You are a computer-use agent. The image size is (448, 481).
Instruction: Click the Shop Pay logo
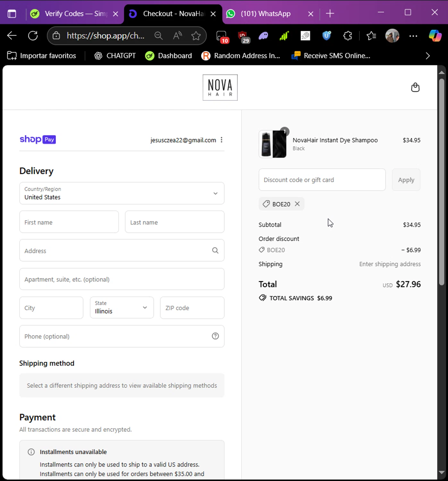(38, 139)
